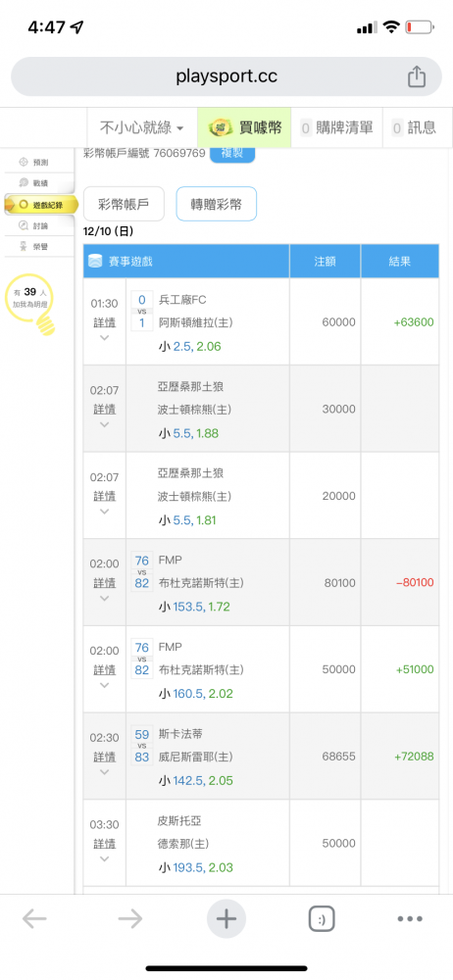453x980 pixels.
Task: Open the 不小心就綠 account dropdown
Action: [x=142, y=128]
